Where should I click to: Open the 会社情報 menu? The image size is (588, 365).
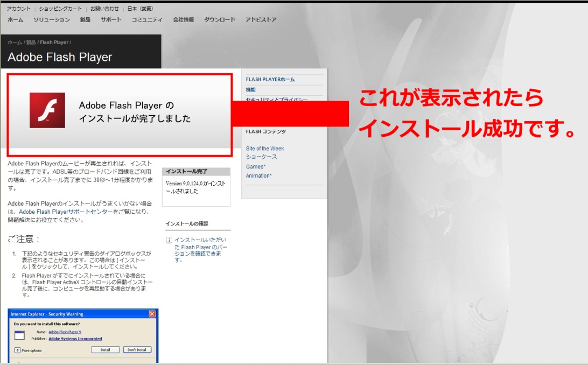(x=184, y=20)
